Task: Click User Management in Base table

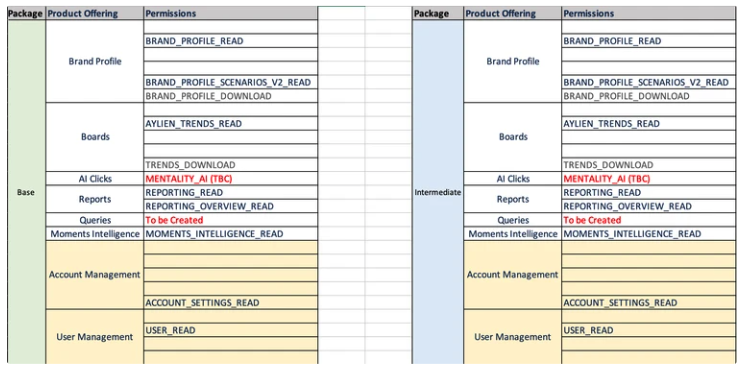Action: pyautogui.click(x=95, y=337)
